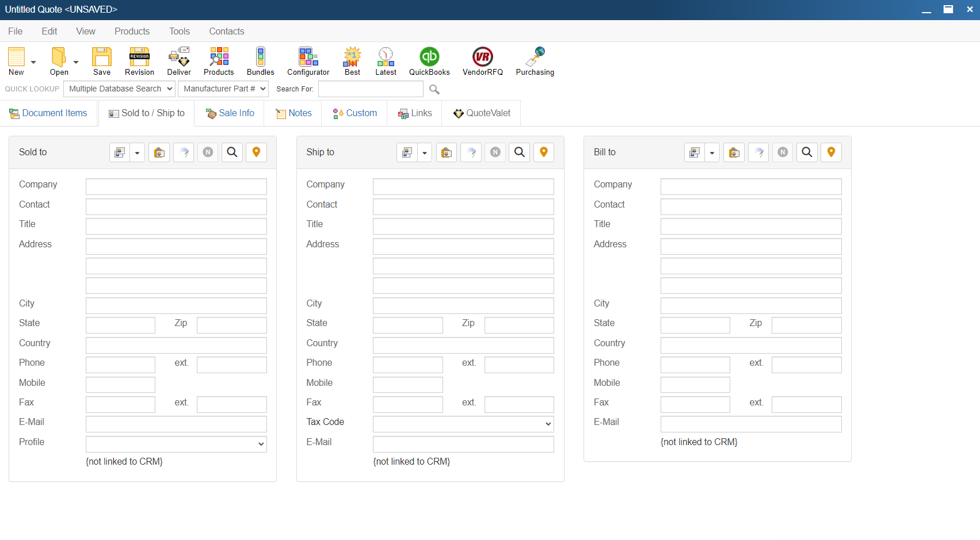Click the Sold to Company input field
The image size is (980, 540).
click(x=176, y=186)
